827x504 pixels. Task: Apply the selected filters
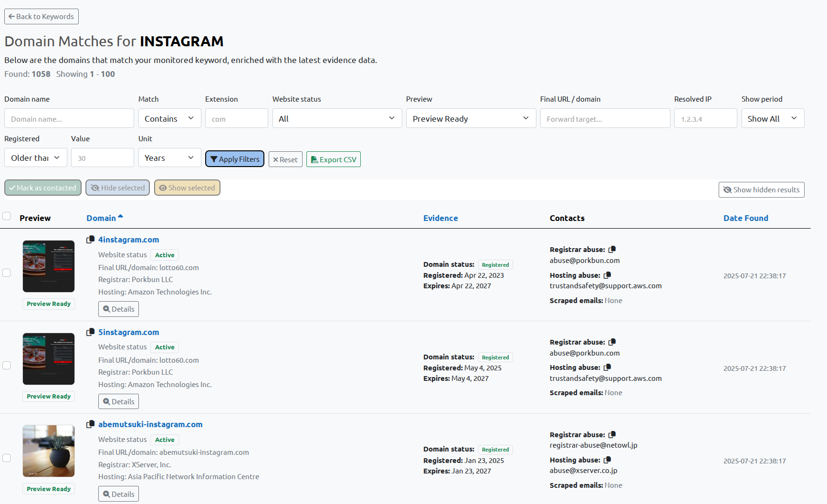(234, 159)
